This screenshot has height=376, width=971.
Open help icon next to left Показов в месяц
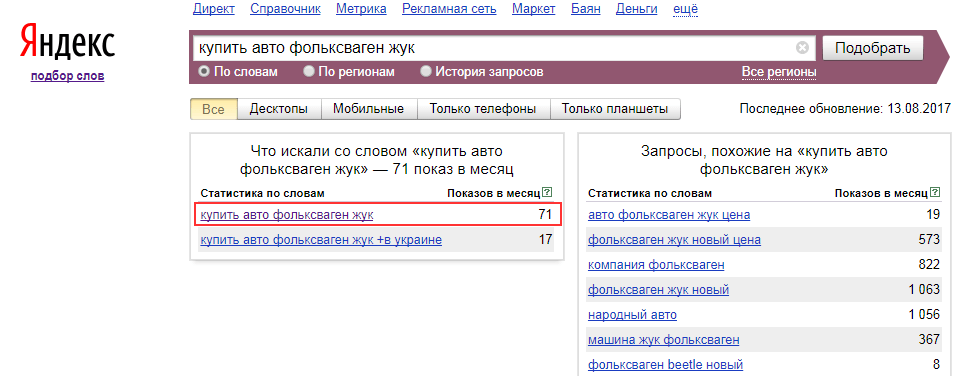(x=546, y=193)
